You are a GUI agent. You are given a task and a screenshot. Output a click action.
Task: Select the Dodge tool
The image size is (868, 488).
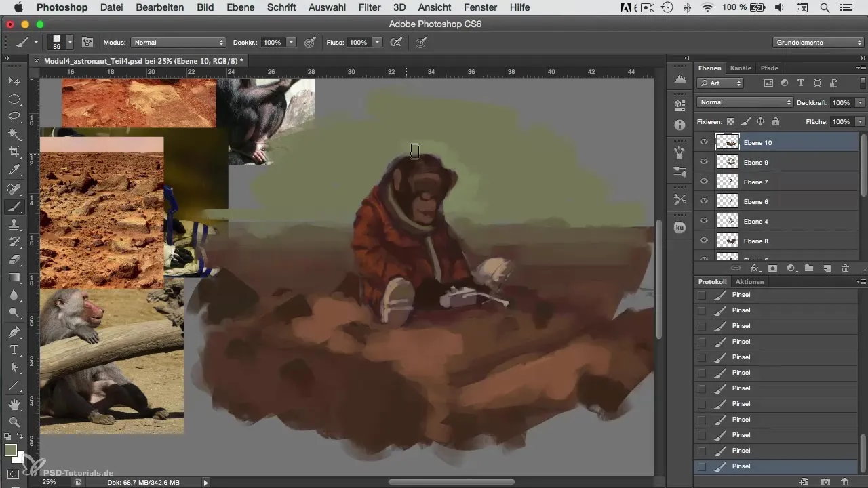14,312
